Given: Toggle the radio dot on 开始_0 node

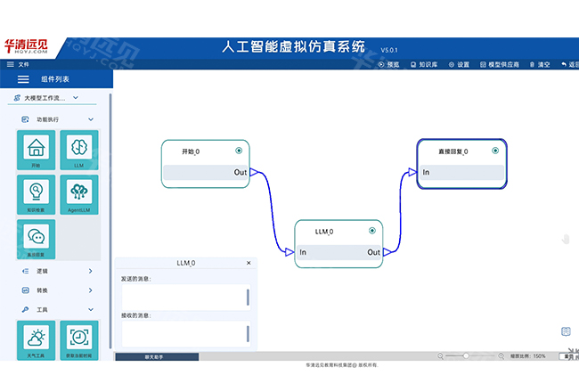Looking at the screenshot, I should pos(239,151).
